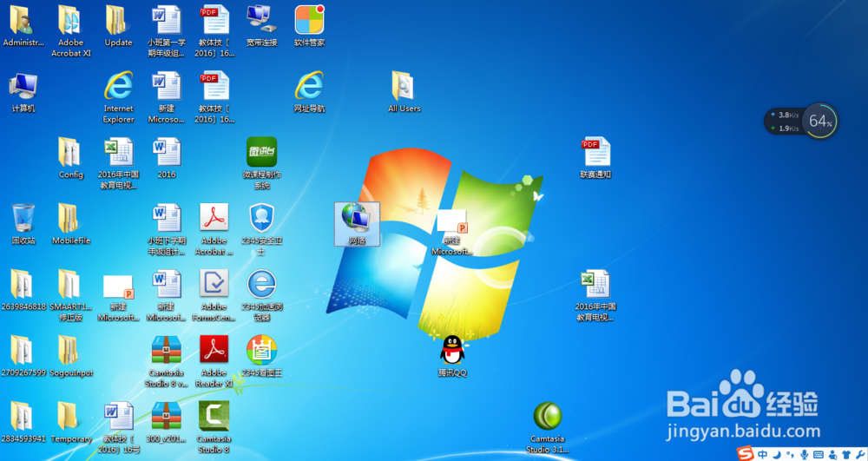Launch Internet Explorer from the desktop
The height and width of the screenshot is (461, 868).
[x=118, y=97]
